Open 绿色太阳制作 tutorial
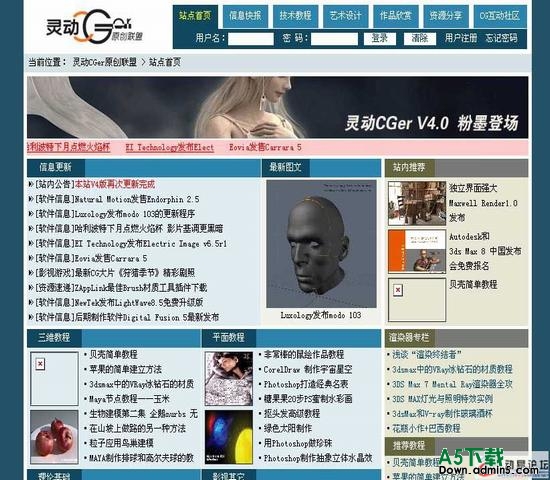The height and width of the screenshot is (480, 550). point(288,429)
